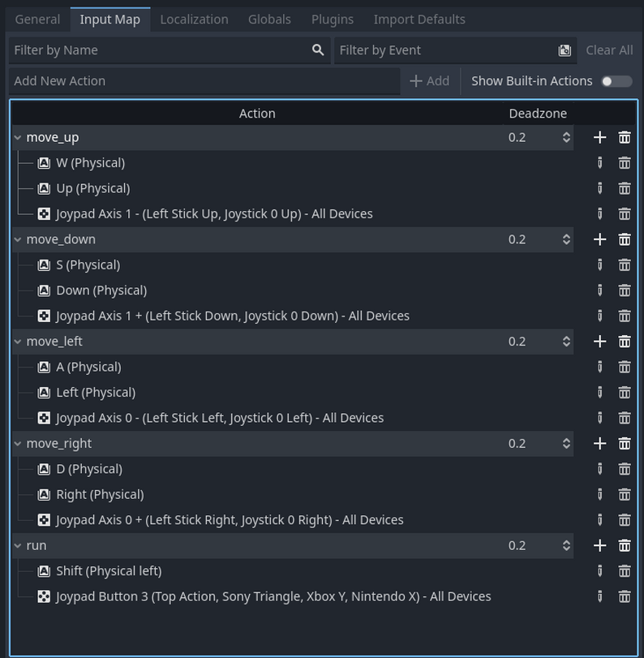Delete the move_down action

click(x=625, y=239)
